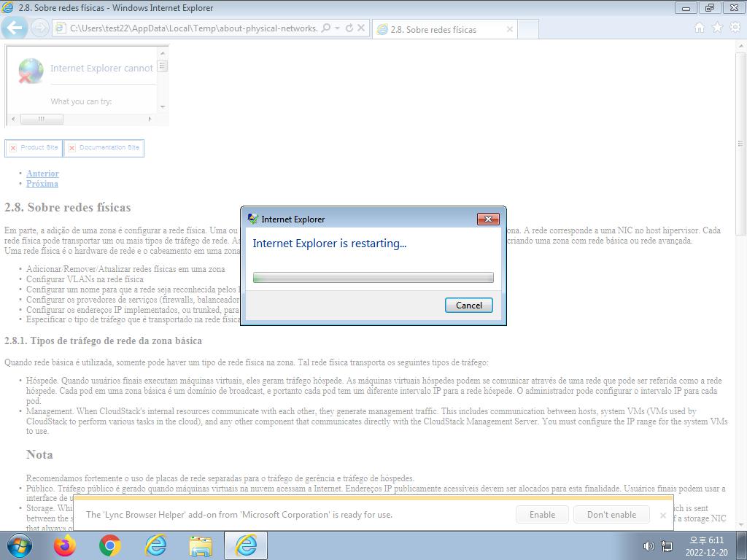Image resolution: width=747 pixels, height=560 pixels.
Task: Click 'What you can try:' in embedded frame
Action: coord(82,101)
